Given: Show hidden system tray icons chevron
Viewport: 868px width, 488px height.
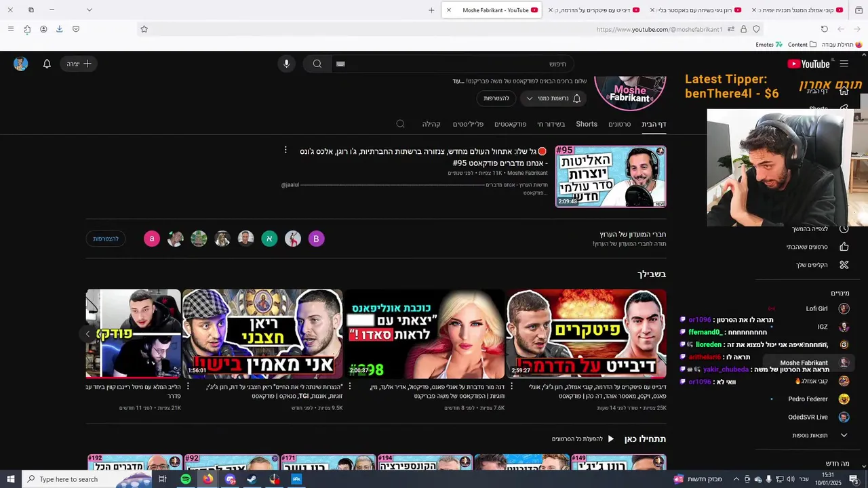Looking at the screenshot, I should 737,479.
